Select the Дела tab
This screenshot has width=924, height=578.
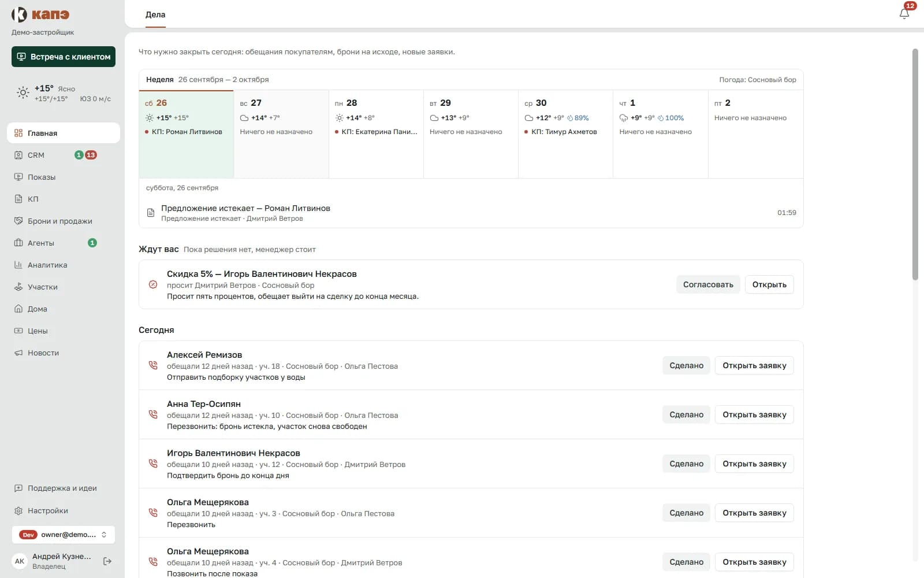(x=155, y=15)
